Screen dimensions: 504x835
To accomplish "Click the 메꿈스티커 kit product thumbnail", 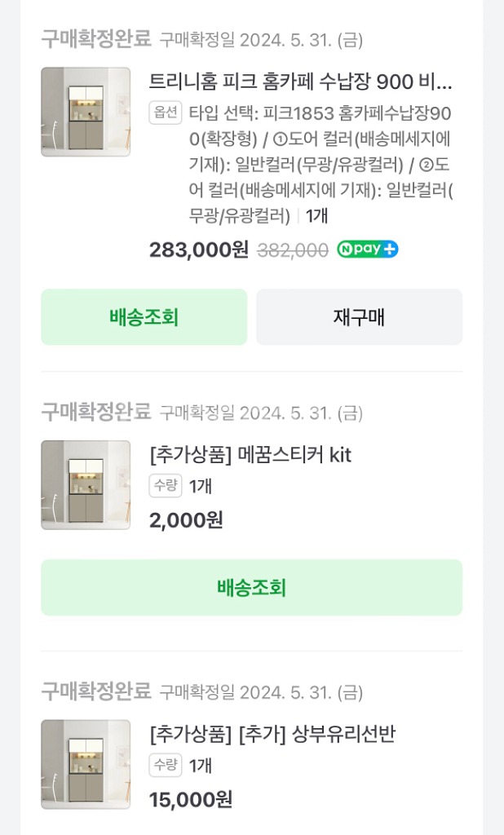I will tap(84, 484).
